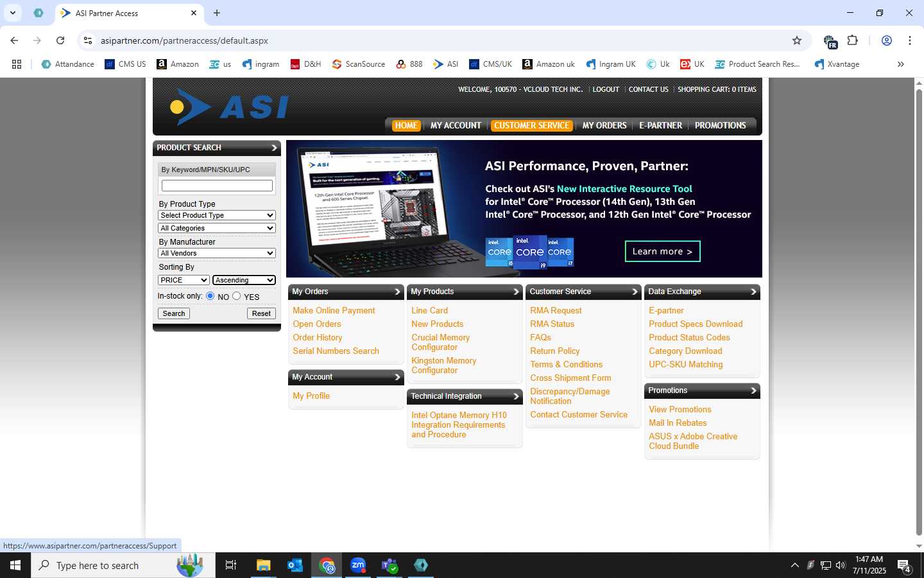Click the Data Exchange panel header arrow

(x=753, y=292)
